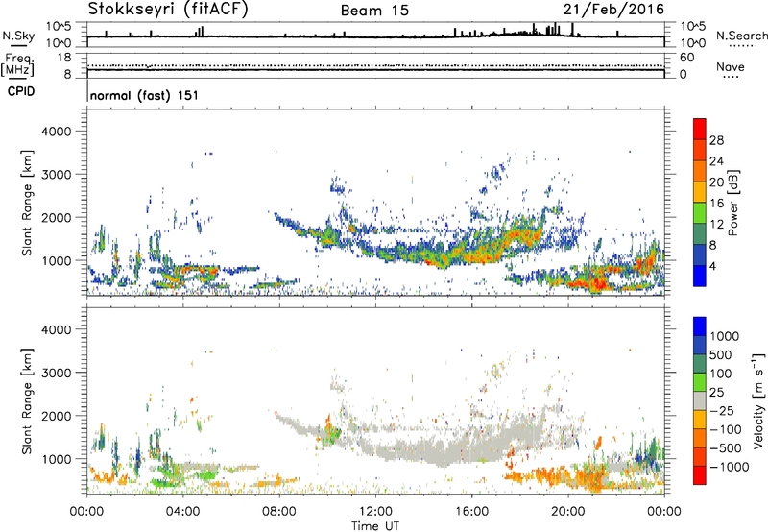The width and height of the screenshot is (768, 532).
Task: Click the 'CPID' label
Action: [x=21, y=91]
